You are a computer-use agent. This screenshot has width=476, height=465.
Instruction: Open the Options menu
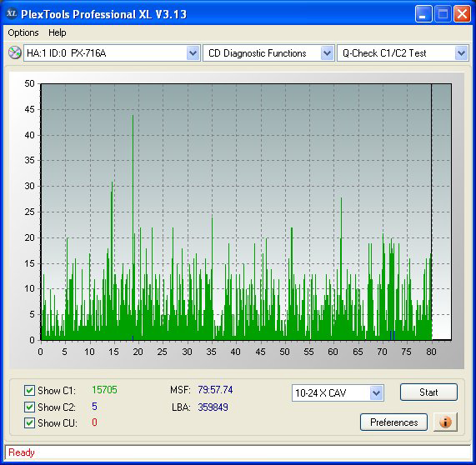click(x=23, y=32)
